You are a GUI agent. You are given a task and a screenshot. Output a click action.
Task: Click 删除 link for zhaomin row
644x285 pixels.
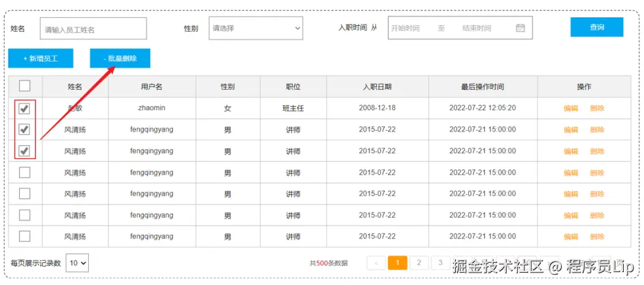coord(597,108)
